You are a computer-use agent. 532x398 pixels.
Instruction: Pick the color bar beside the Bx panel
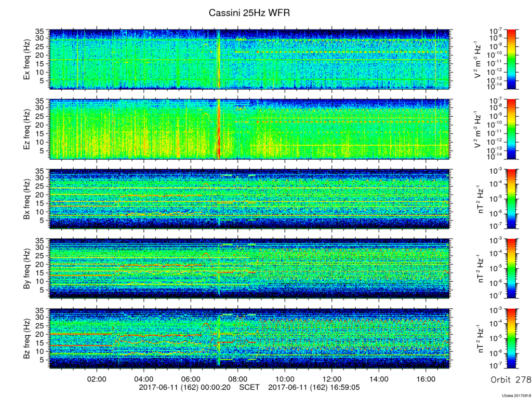tap(511, 199)
